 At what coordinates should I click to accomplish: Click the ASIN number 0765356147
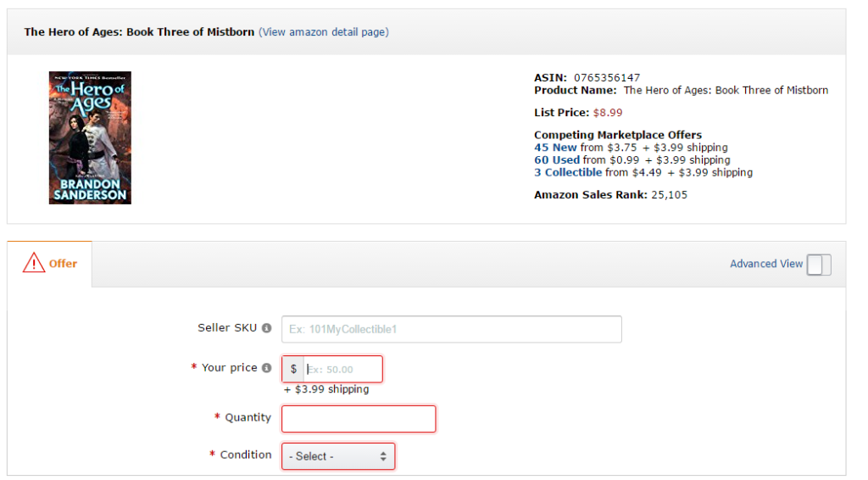pyautogui.click(x=607, y=77)
